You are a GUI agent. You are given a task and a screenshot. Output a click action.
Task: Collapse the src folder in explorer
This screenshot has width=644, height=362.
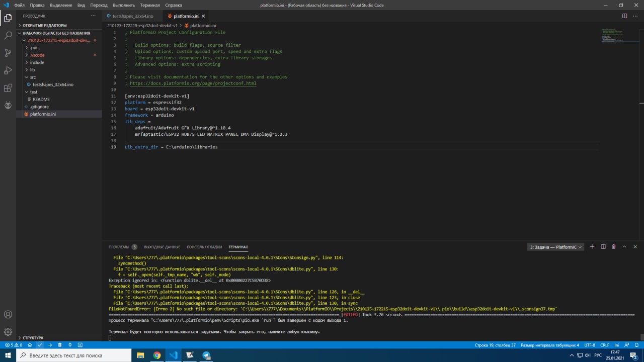click(33, 77)
